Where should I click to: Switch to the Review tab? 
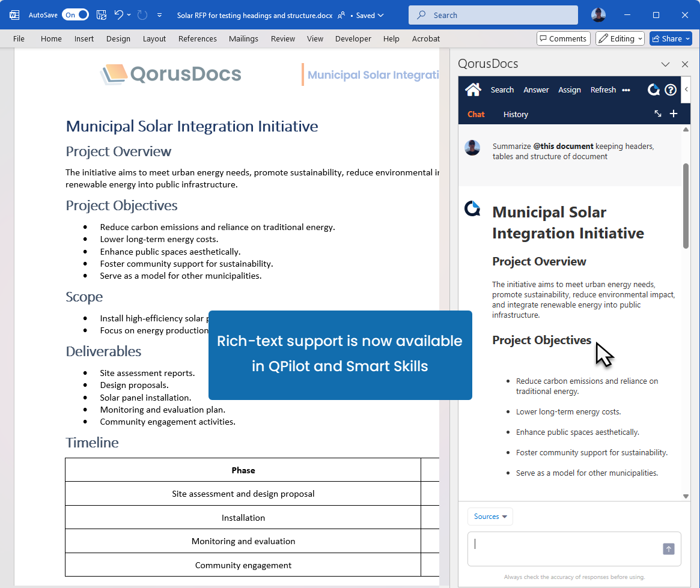pyautogui.click(x=283, y=39)
